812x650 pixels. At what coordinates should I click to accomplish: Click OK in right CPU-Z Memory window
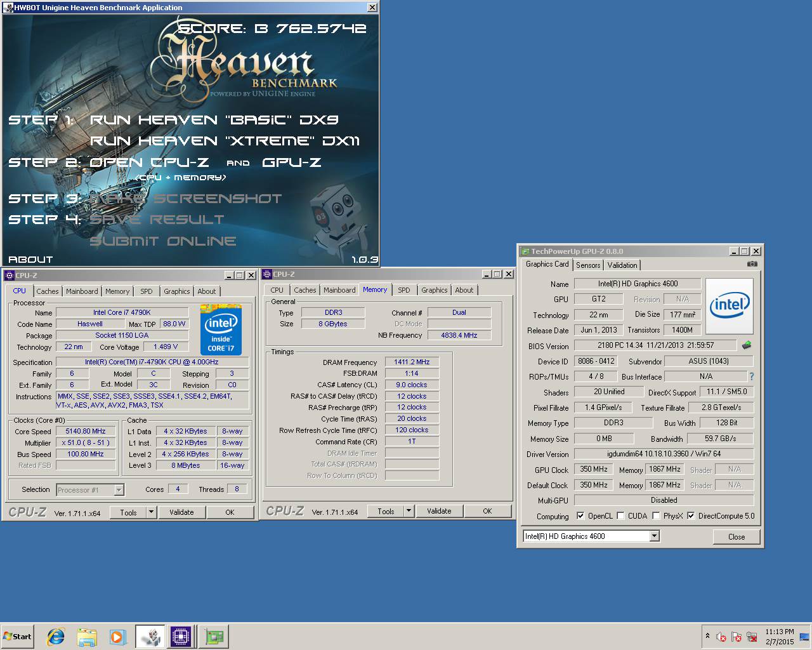[x=487, y=511]
